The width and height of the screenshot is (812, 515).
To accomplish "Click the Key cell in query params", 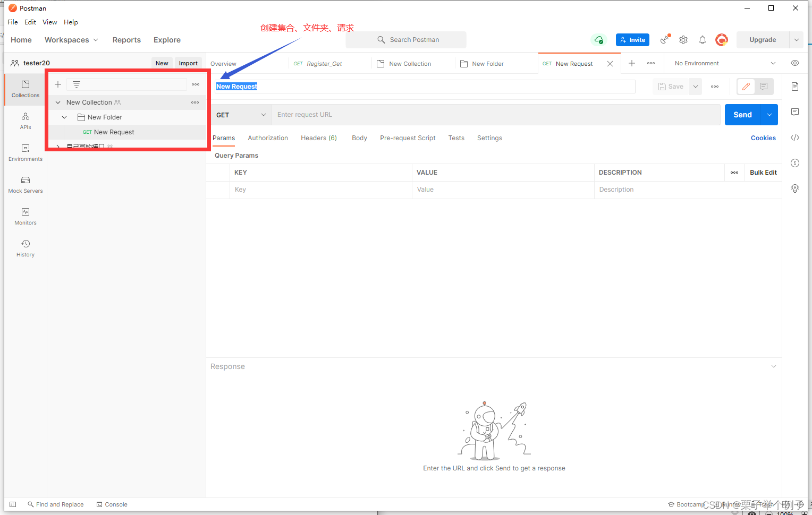I will 321,190.
